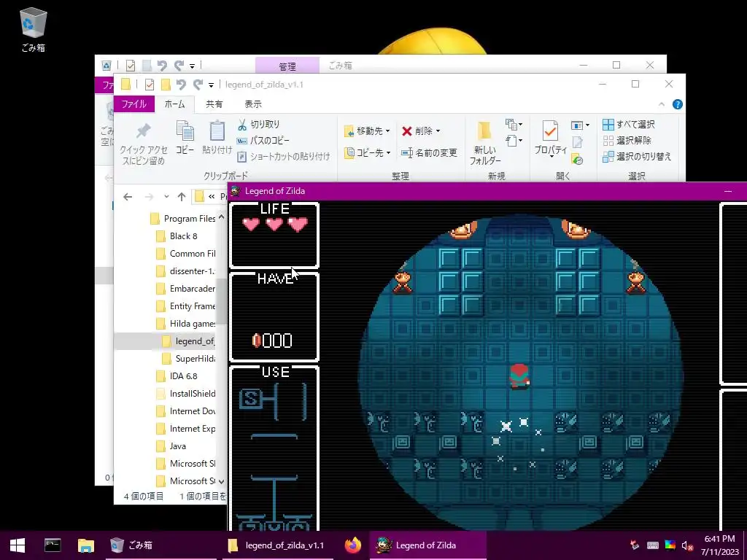This screenshot has width=747, height=560.
Task: Click the Forward arrow in Explorer navigation
Action: tap(149, 197)
